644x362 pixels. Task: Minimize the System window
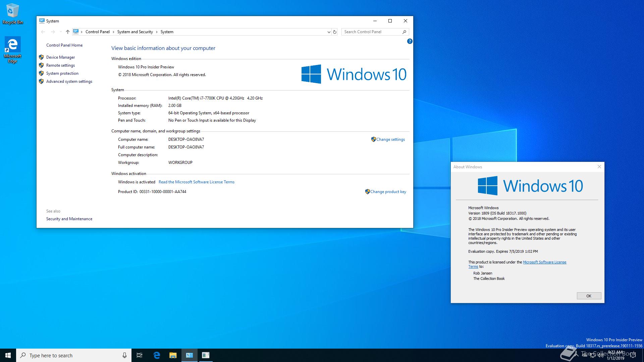pyautogui.click(x=375, y=21)
